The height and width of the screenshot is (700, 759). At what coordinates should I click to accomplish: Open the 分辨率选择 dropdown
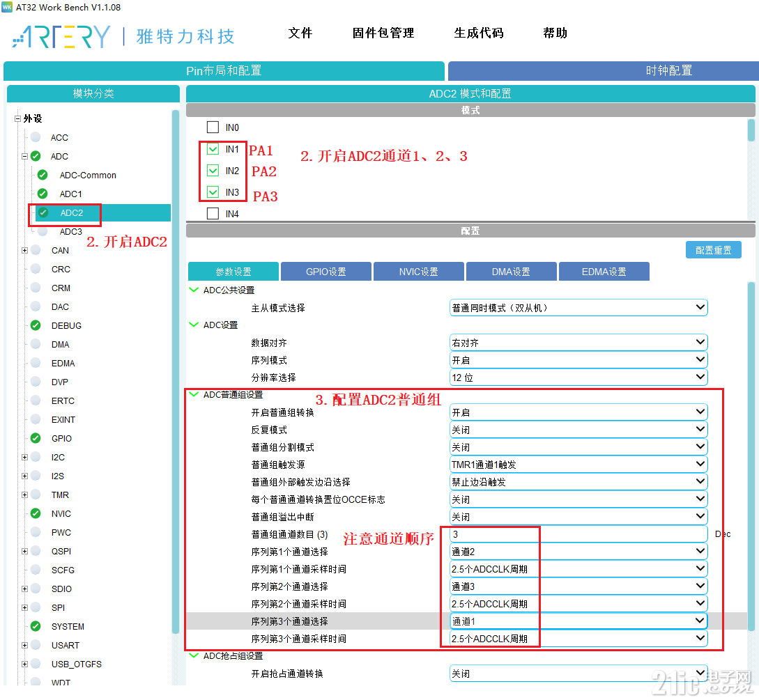578,378
